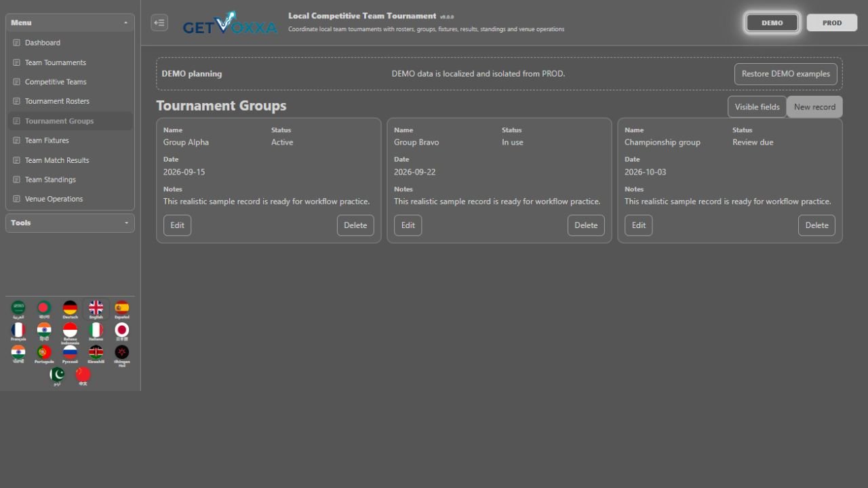Delete the Group Alpha record
Viewport: 868px width, 488px height.
[x=355, y=225]
